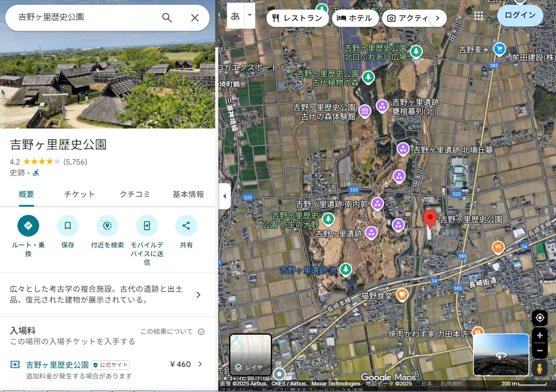556x392 pixels.
Task: Click the orange restaurant marker near route 385
Action: (498, 247)
